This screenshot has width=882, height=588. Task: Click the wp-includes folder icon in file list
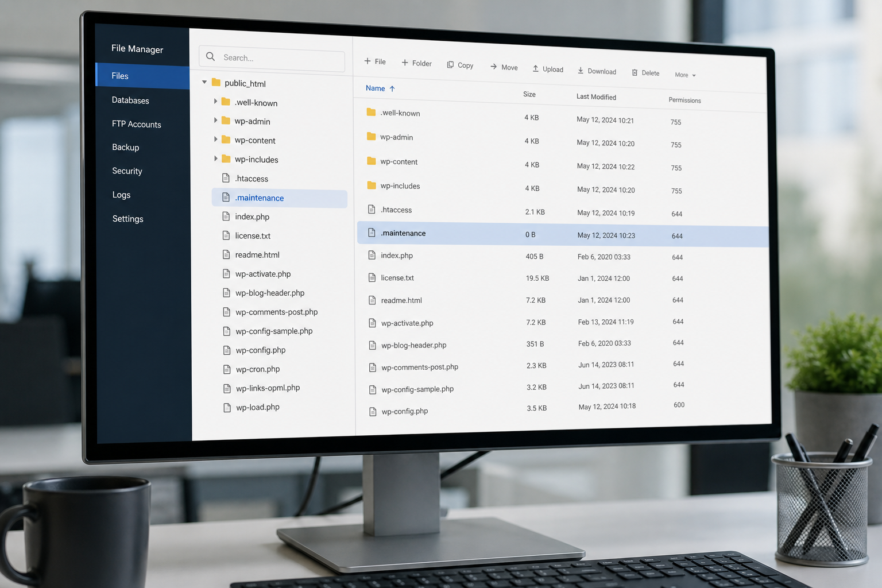(x=372, y=185)
